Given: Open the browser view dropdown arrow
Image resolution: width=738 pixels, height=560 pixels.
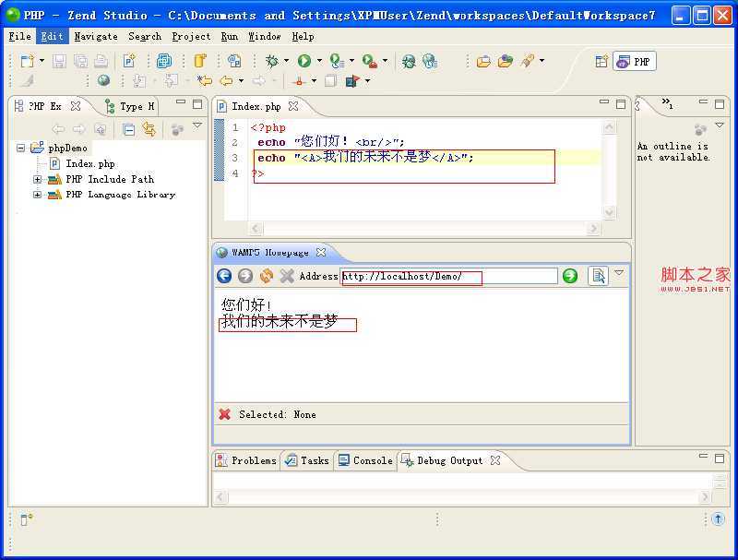Looking at the screenshot, I should click(x=619, y=273).
